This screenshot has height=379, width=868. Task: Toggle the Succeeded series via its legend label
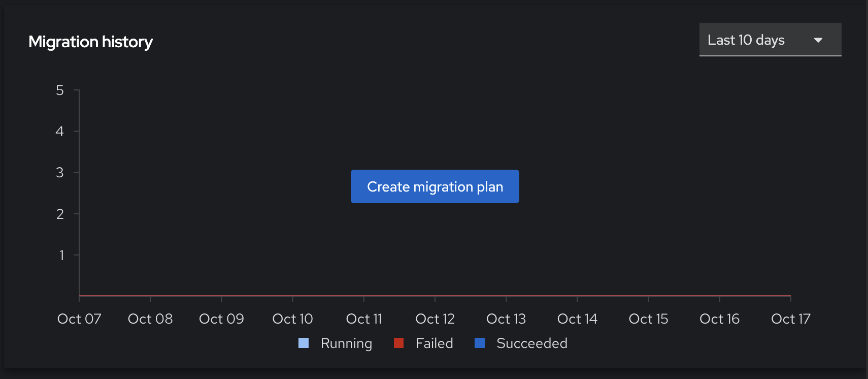tap(531, 343)
